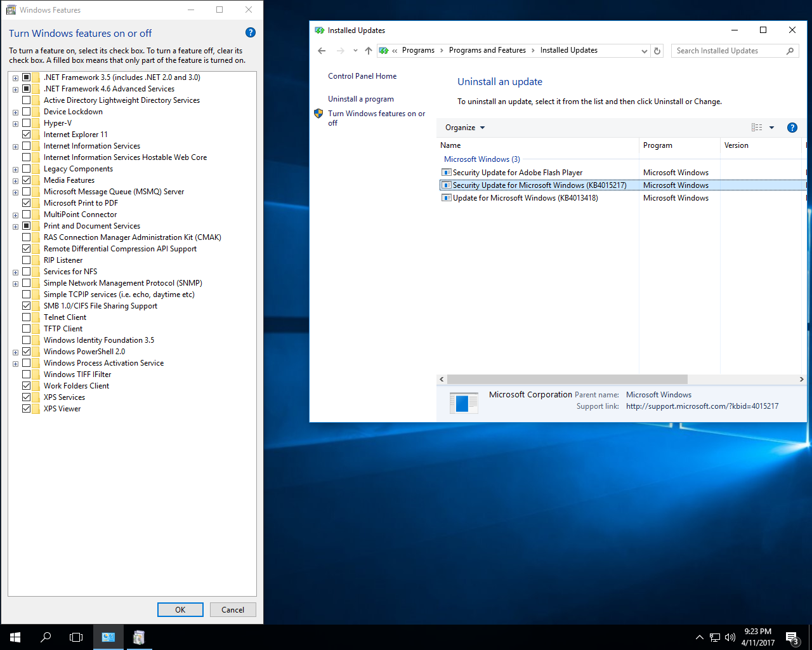Open the Action Center notifications
Viewport: 812px width, 650px height.
coord(792,637)
